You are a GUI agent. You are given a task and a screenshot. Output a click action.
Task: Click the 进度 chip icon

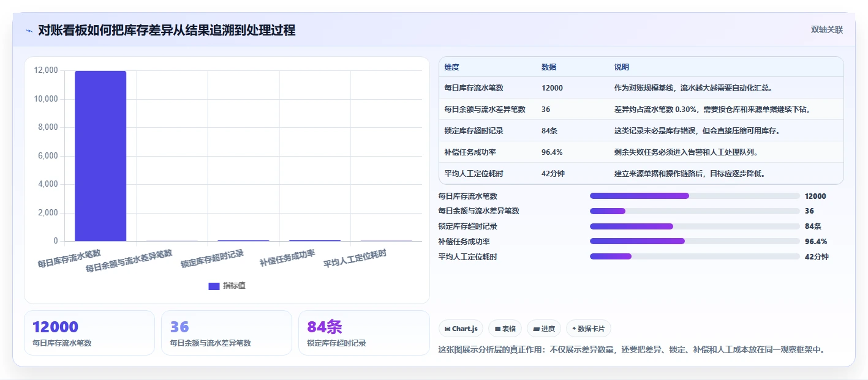point(537,329)
